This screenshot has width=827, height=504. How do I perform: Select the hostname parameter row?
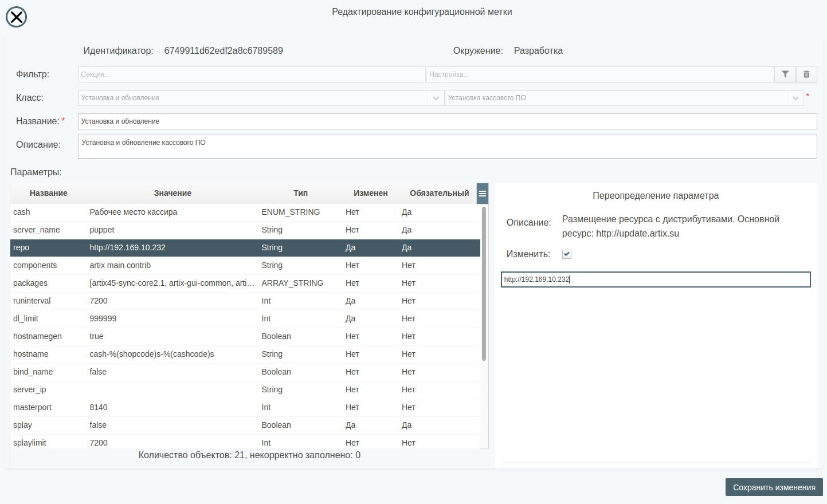(245, 355)
